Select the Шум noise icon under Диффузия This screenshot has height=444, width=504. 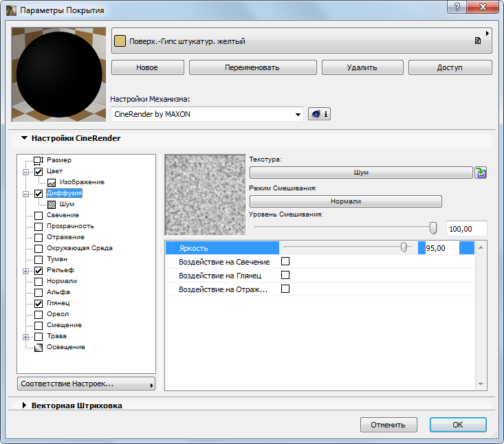tap(52, 204)
